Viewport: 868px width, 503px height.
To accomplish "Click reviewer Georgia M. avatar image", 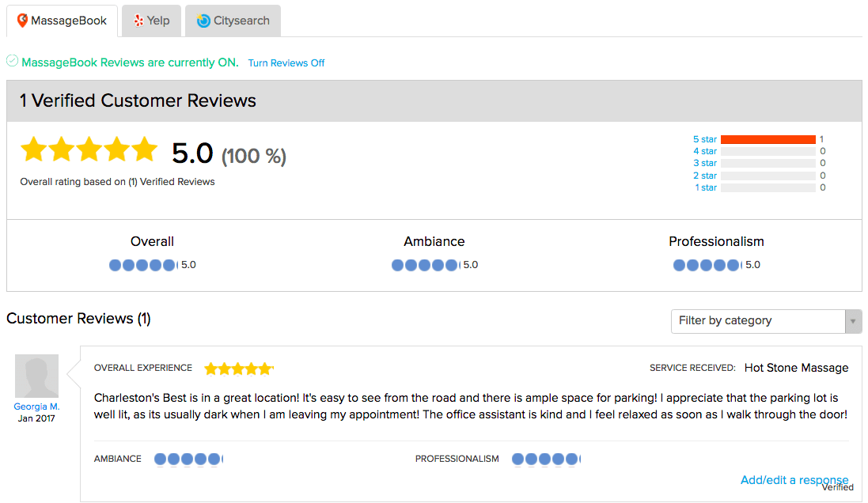I will [36, 376].
